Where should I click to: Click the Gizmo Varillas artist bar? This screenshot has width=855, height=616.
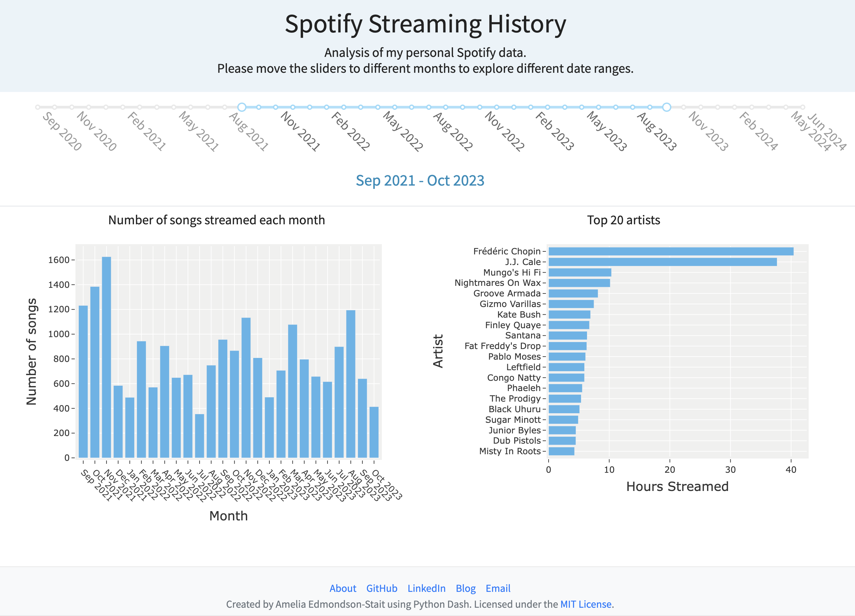pos(571,304)
